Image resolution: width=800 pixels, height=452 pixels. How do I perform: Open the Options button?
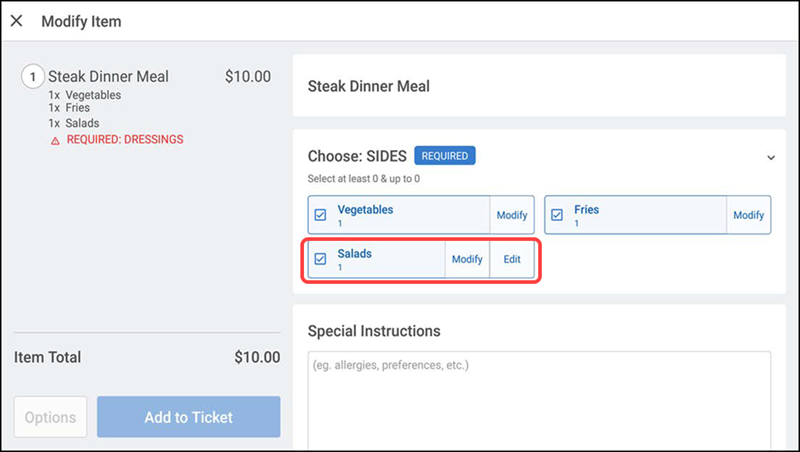[x=51, y=417]
